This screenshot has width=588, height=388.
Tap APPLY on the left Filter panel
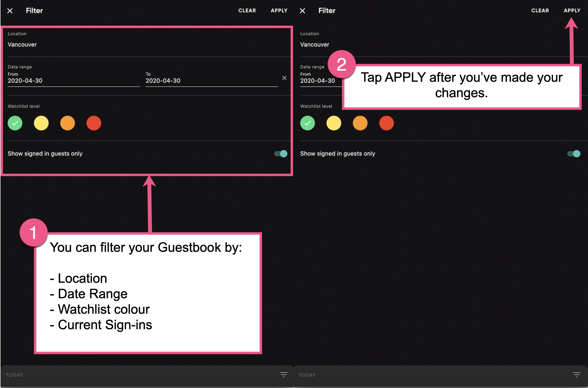[279, 11]
